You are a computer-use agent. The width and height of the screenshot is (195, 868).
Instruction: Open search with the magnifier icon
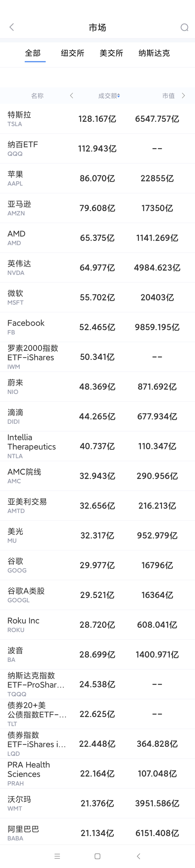click(184, 27)
